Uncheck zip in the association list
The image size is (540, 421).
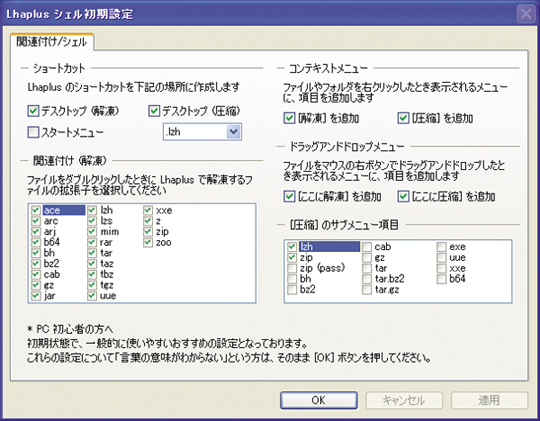(148, 232)
